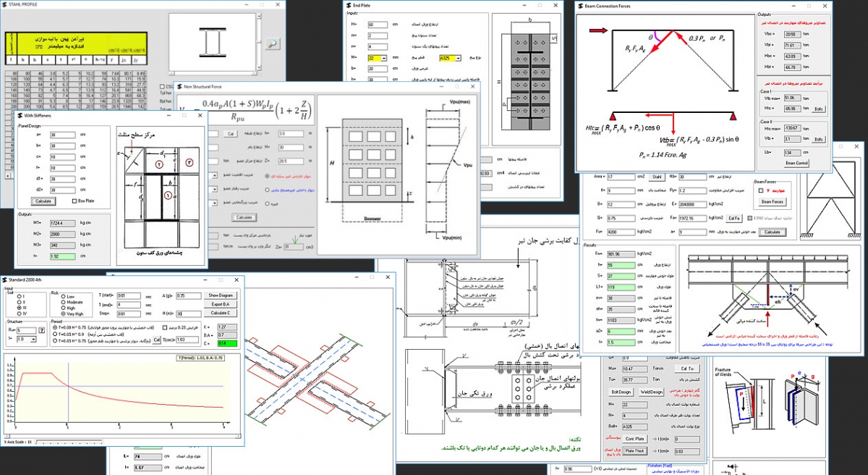Click the H= field showing 50 in End Plate
Screen dimensions: 868x475
tap(378, 25)
